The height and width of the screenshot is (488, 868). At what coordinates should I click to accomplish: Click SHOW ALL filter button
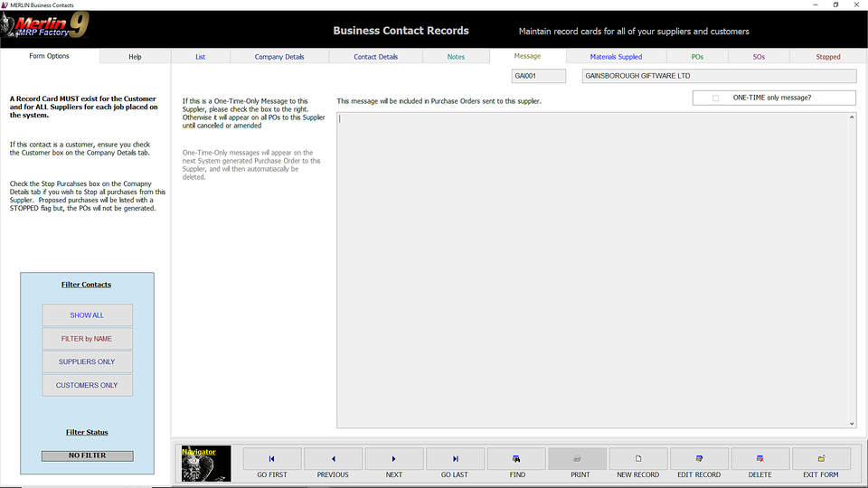coord(87,315)
